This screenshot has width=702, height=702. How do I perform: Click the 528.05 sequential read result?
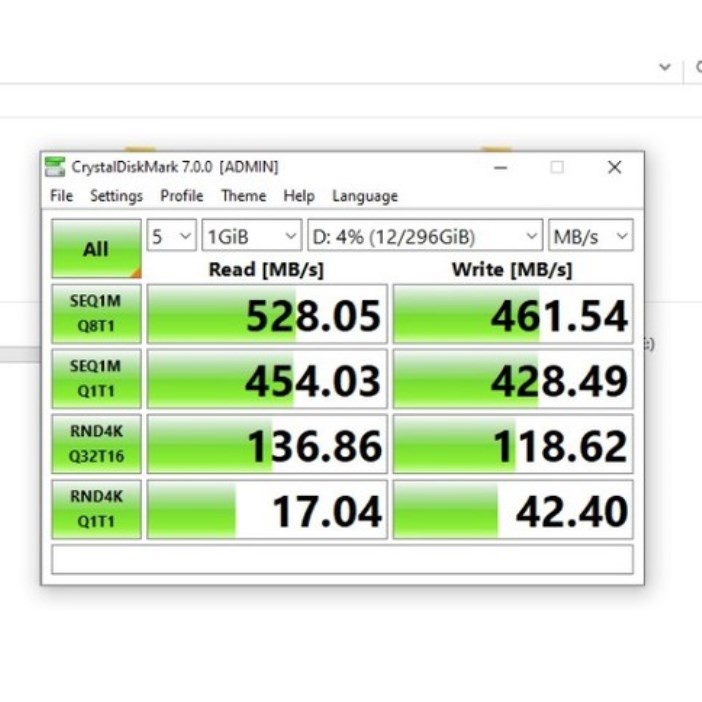[x=267, y=315]
